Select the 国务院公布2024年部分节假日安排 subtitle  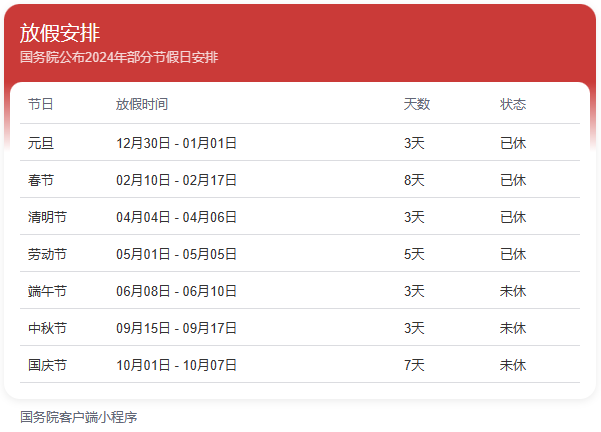[119, 57]
